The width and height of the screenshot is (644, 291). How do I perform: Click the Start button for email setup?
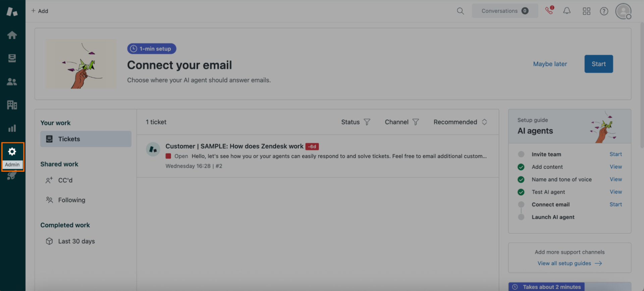(x=598, y=64)
